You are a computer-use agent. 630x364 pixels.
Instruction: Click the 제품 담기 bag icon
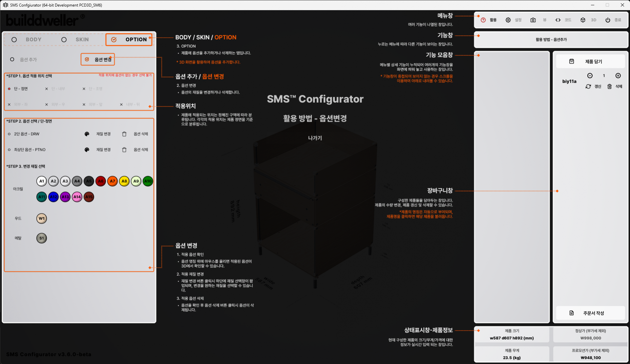[571, 61]
